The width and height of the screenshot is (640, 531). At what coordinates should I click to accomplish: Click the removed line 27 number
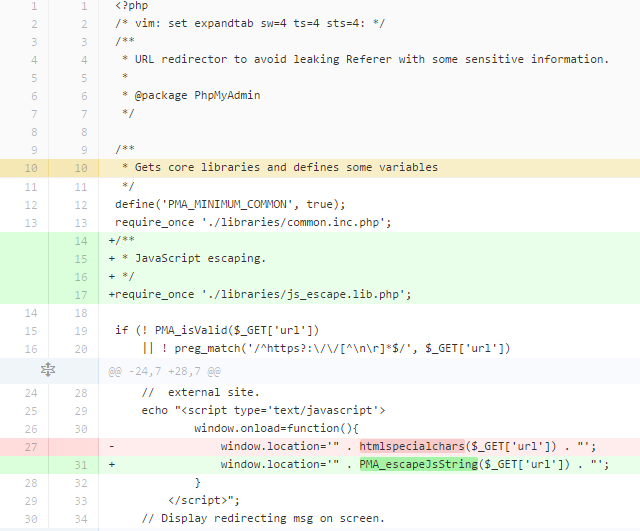click(x=31, y=447)
